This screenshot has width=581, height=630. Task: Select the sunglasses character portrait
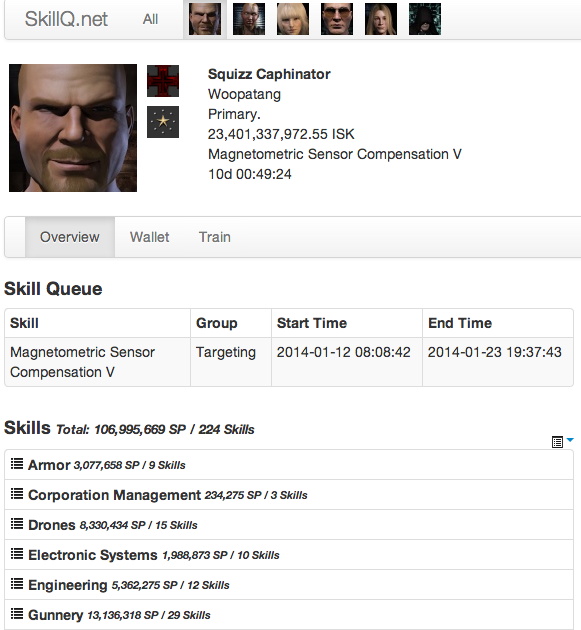337,19
